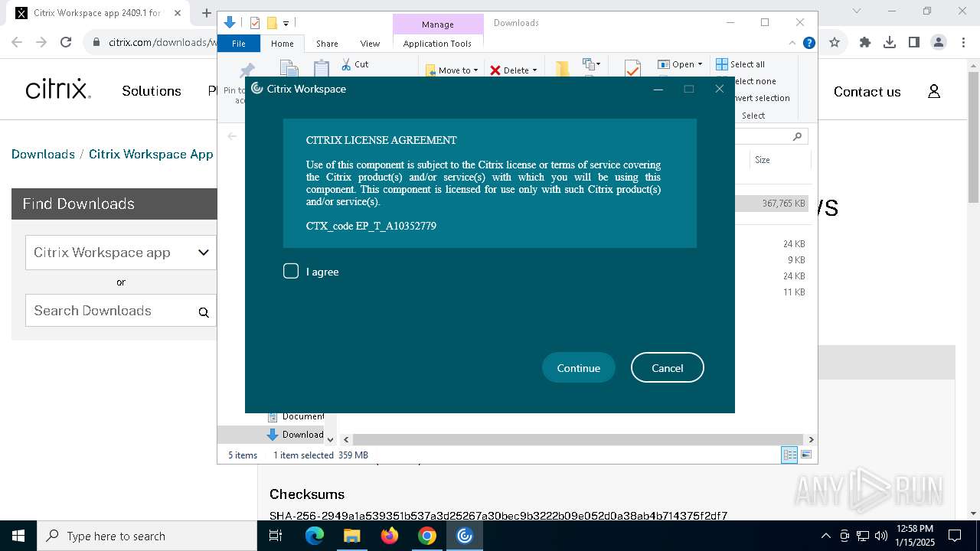Open Chrome extensions puzzle icon

click(x=865, y=42)
